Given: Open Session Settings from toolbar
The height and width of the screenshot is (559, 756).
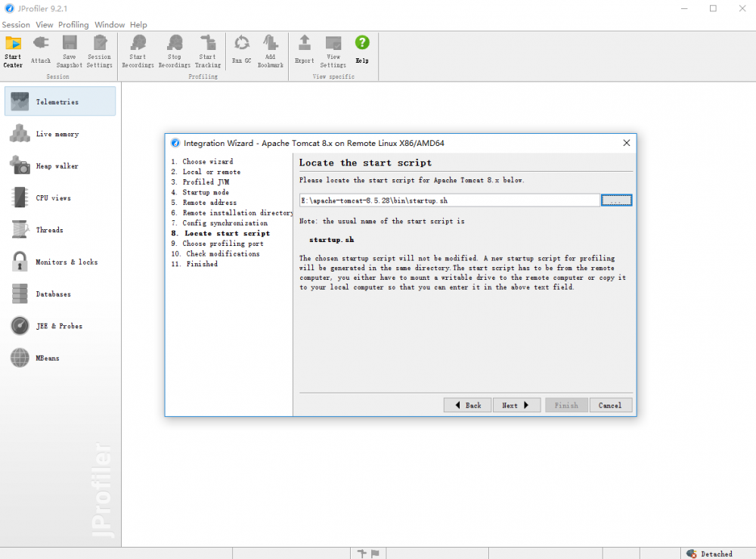Looking at the screenshot, I should pos(99,51).
